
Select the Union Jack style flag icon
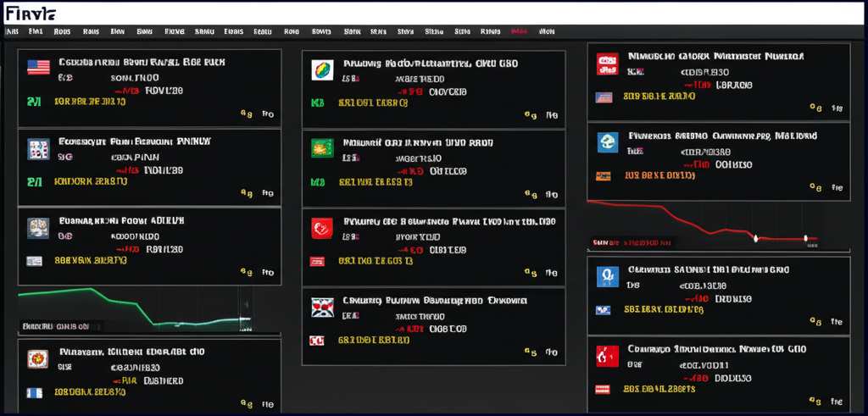321,308
